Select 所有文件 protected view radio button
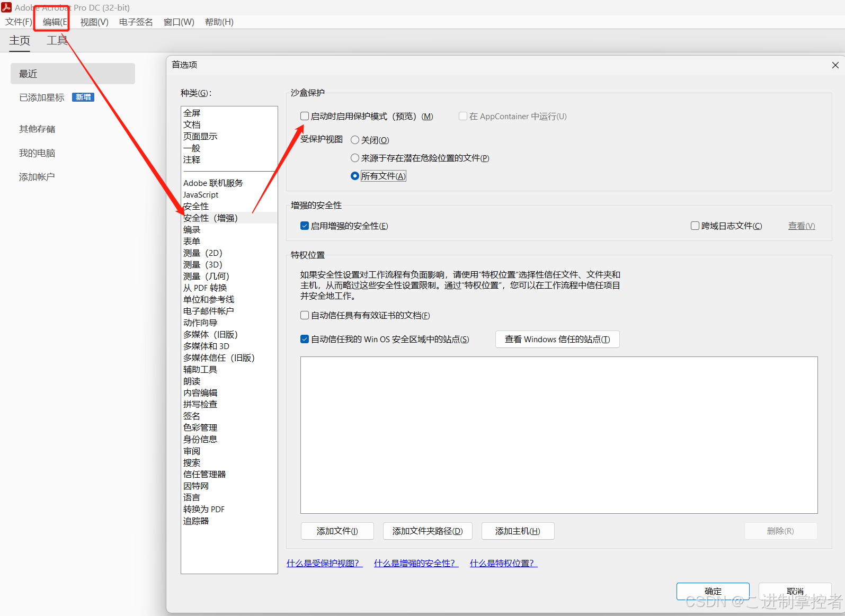 point(355,176)
